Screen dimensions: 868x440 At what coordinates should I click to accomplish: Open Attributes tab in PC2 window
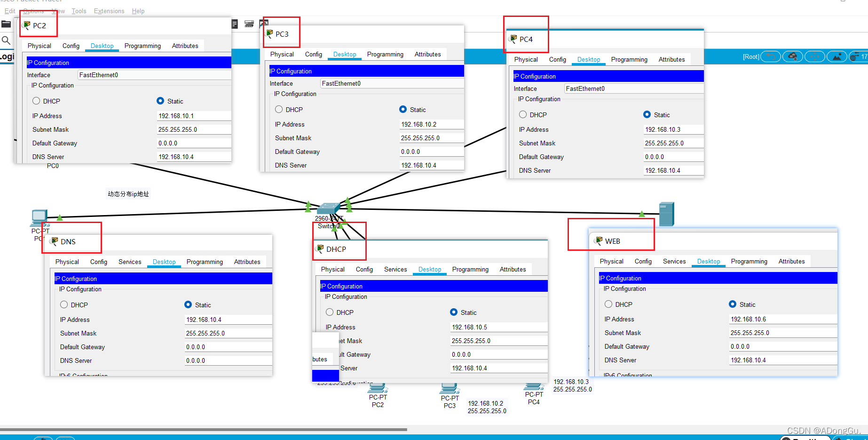[x=185, y=46]
